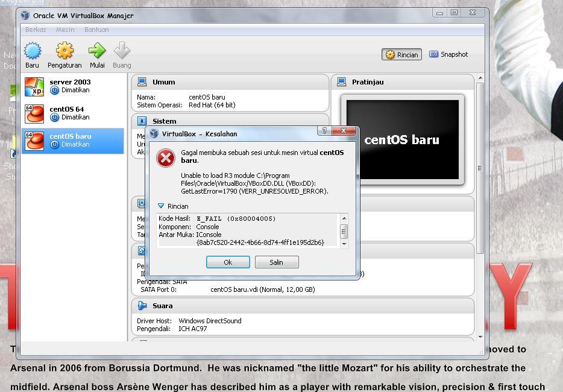
Task: Click the details box scrollbar down arrow
Action: point(344,244)
